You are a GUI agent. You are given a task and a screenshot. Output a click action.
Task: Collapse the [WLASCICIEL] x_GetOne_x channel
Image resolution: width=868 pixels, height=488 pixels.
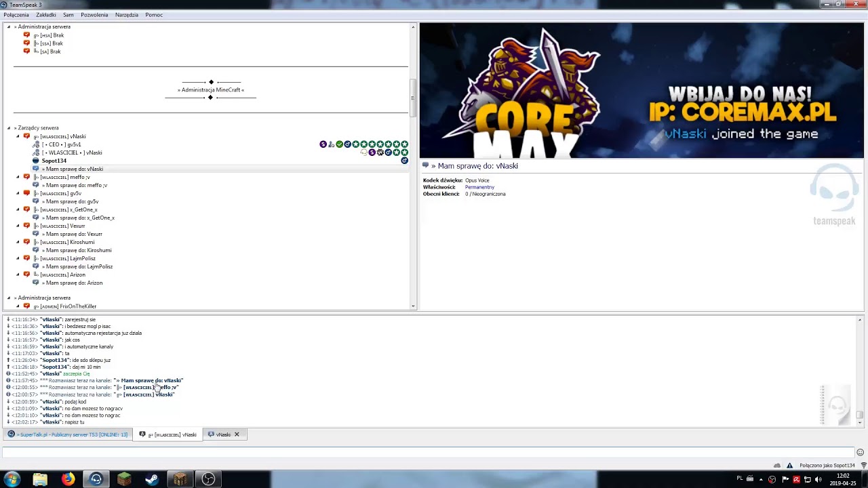[x=18, y=209]
